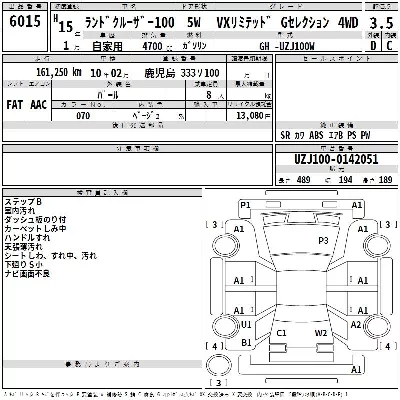Select the B1 marker near rear corner
400x400 pixels.
246,342
